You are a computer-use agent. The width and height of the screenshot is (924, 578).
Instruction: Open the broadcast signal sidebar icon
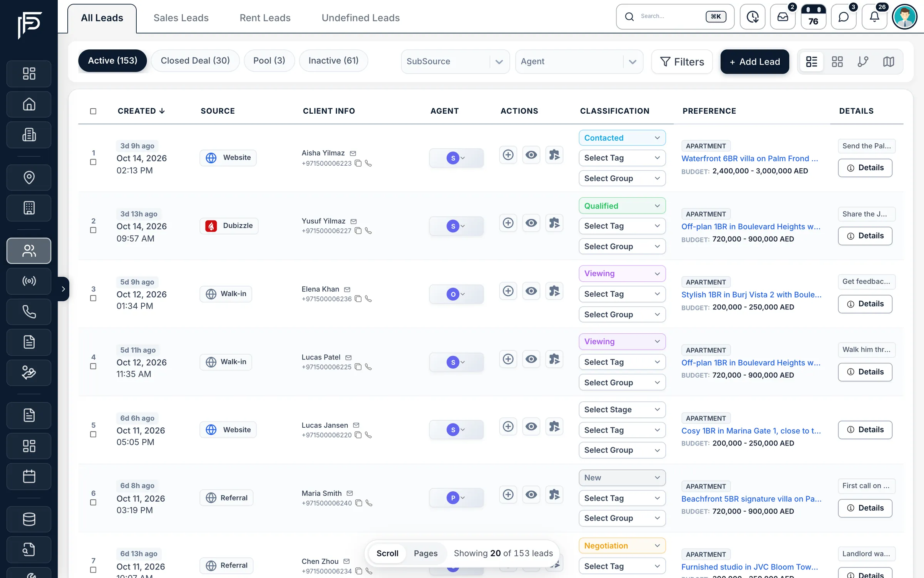click(x=29, y=281)
